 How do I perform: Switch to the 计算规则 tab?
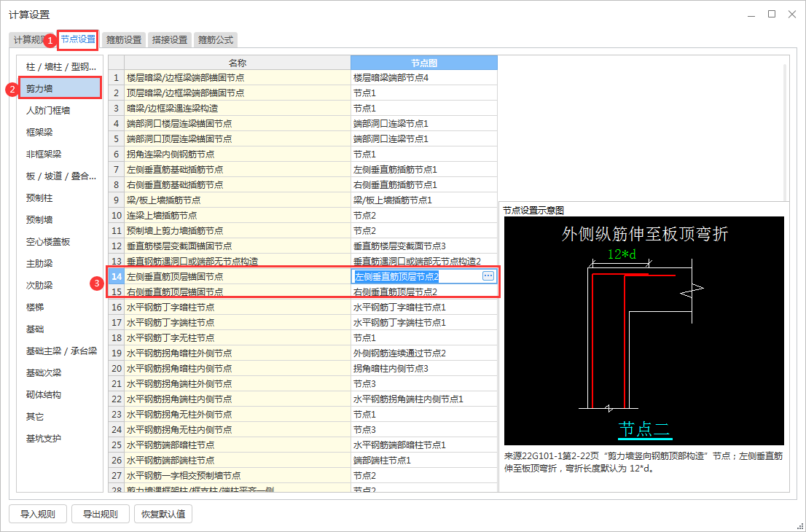click(x=28, y=39)
